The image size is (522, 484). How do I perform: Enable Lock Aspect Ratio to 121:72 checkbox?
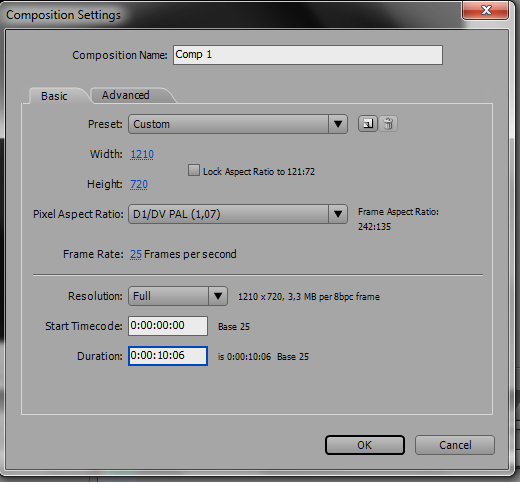pyautogui.click(x=194, y=170)
